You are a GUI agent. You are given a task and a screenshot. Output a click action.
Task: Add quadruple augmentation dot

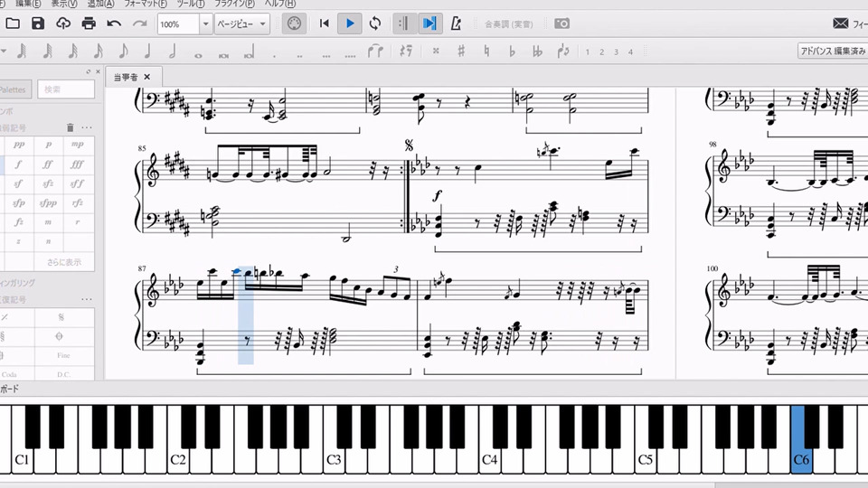(351, 55)
